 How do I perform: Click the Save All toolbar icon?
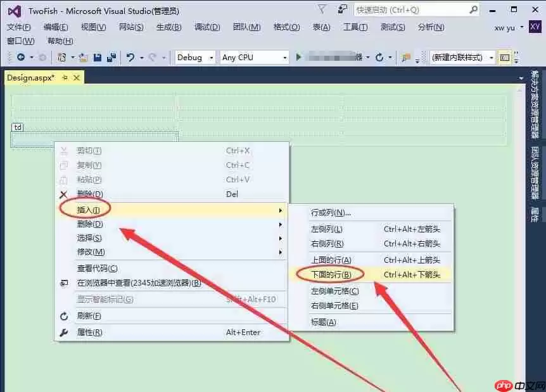click(111, 57)
